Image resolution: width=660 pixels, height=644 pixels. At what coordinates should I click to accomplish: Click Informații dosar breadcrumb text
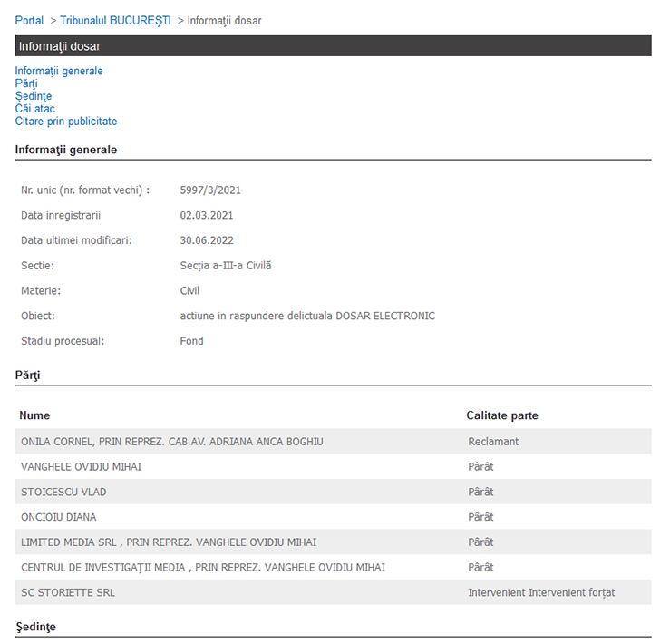(x=224, y=21)
